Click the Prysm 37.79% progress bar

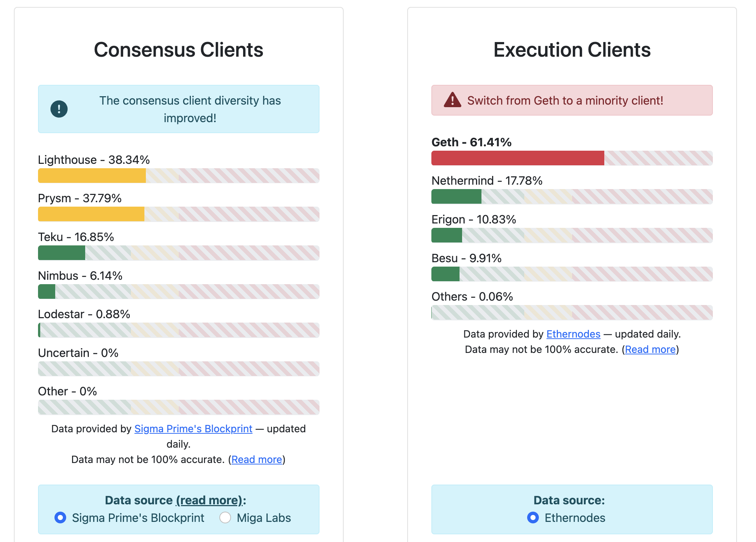pos(178,214)
